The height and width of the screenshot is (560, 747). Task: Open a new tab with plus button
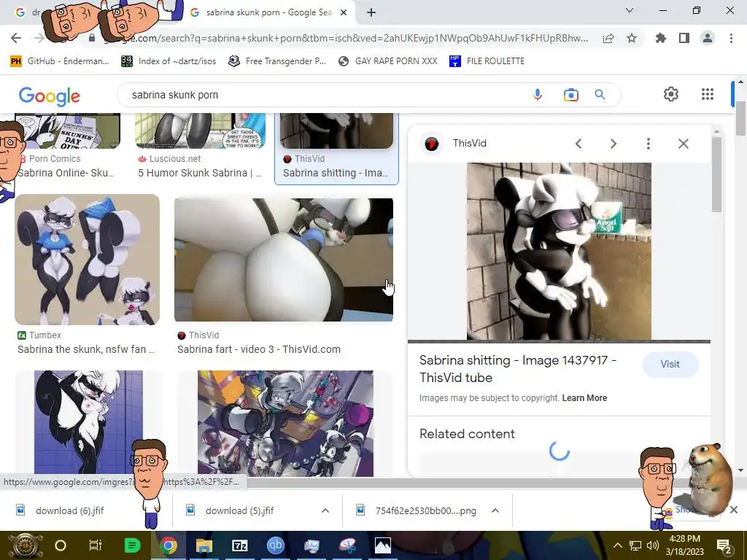tap(371, 12)
